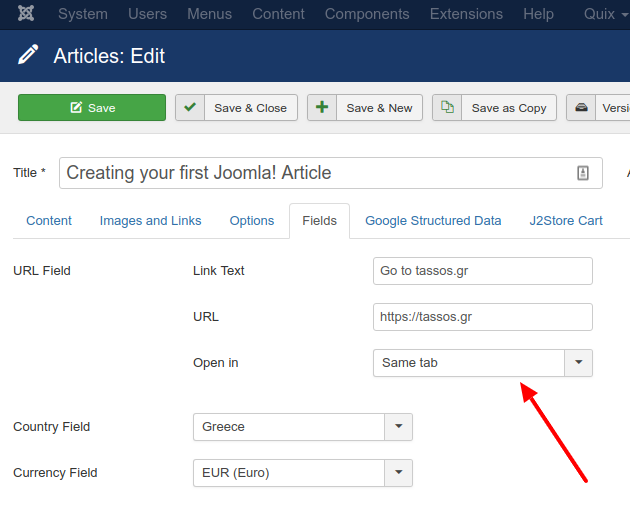Click the copy icon on Save as Copy
The height and width of the screenshot is (510, 630).
click(x=447, y=107)
